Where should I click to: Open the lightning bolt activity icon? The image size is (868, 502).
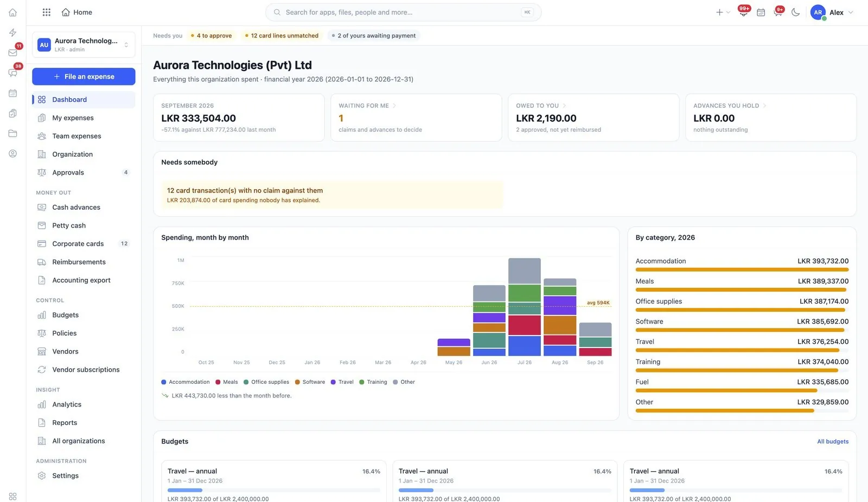(13, 33)
